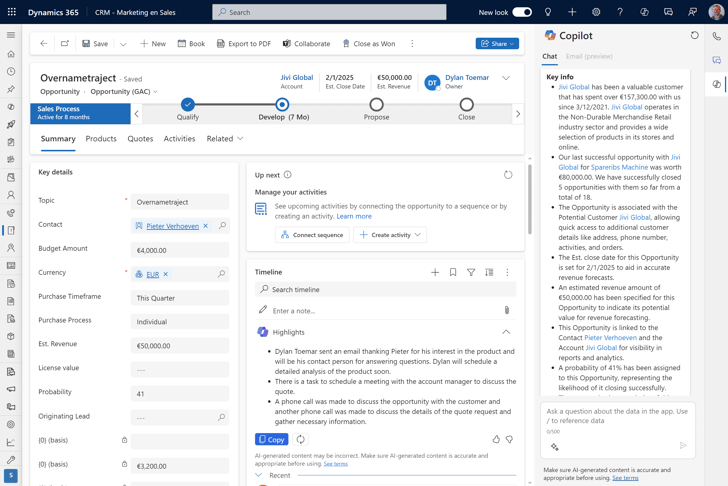The height and width of the screenshot is (486, 728).
Task: Remove the Pieter Verhoeven contact
Action: [206, 226]
